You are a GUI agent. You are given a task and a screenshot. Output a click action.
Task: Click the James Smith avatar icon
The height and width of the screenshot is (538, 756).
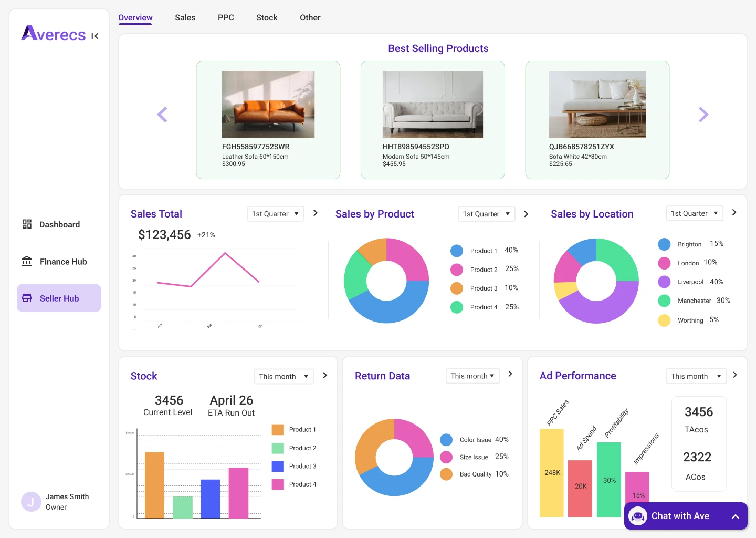(x=31, y=502)
